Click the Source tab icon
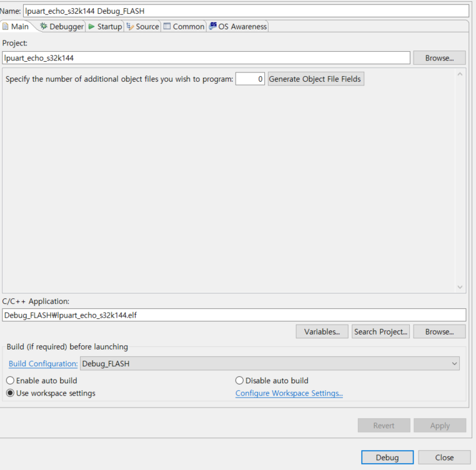 point(130,27)
